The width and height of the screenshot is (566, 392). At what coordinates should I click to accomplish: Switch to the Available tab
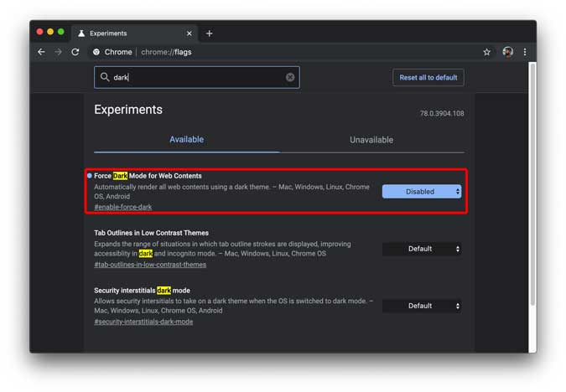coord(187,140)
